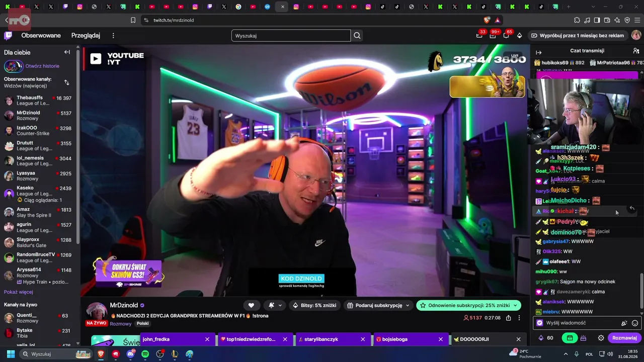644x362 pixels.
Task: Open the channel points rewards icon
Action: 545,338
